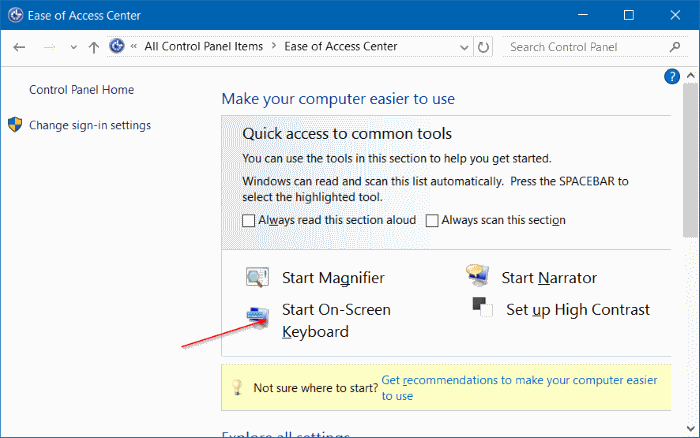Click the High Contrast icon
700x438 pixels.
pos(483,309)
